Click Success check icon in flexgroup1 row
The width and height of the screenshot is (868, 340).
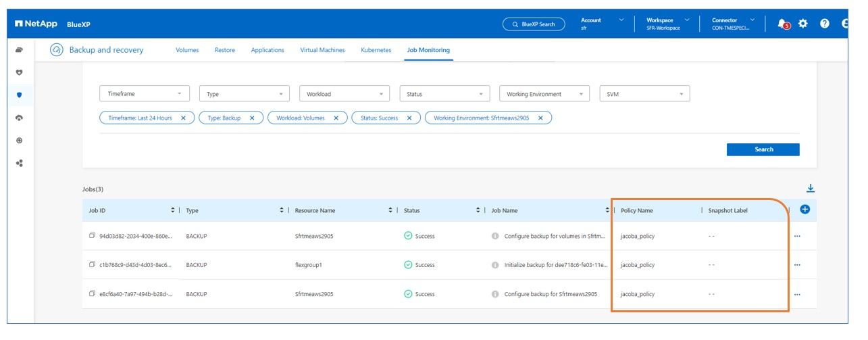click(408, 265)
